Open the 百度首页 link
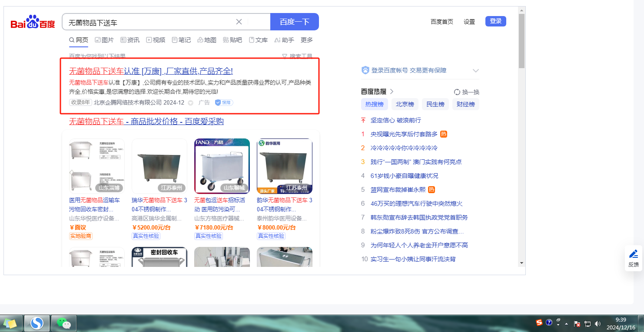Screen dimensions: 644x332 tap(442, 22)
